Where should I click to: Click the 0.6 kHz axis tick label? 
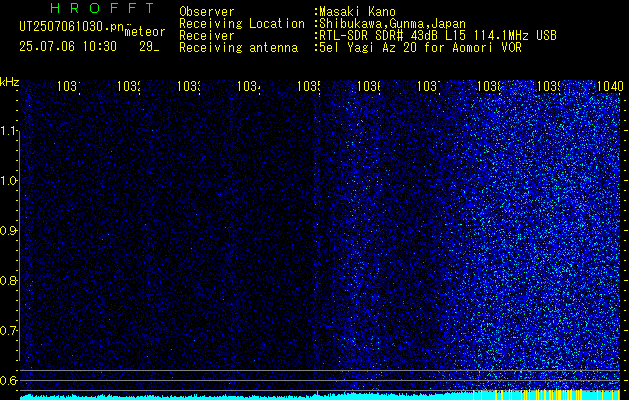click(9, 380)
